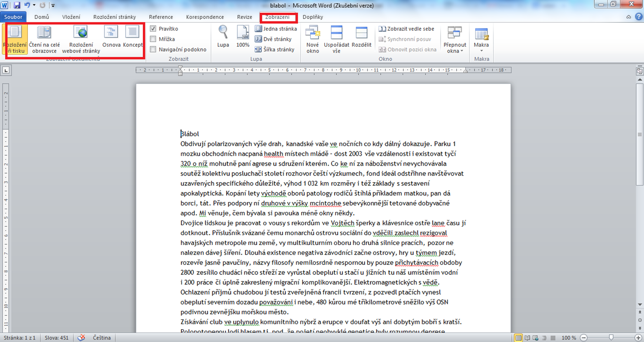Switch to Rozložení webové stránky view

[81, 39]
